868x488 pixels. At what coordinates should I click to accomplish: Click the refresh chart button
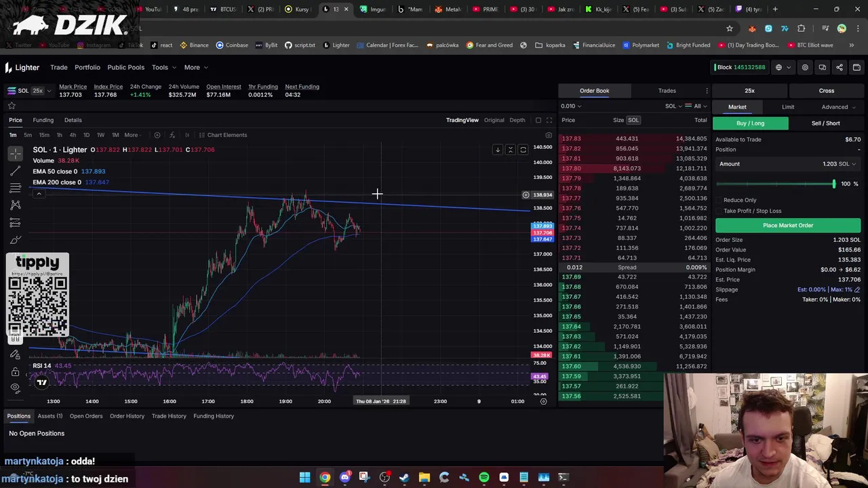coord(523,150)
